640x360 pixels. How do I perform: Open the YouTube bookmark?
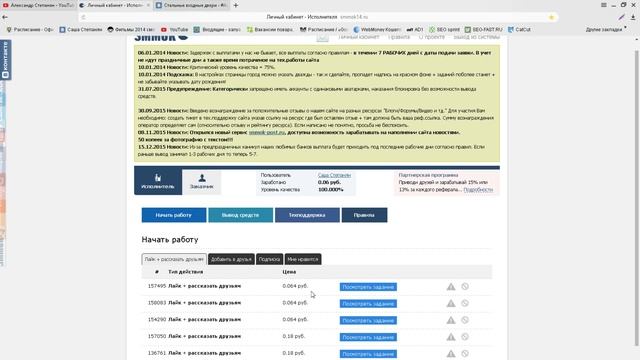tap(175, 29)
